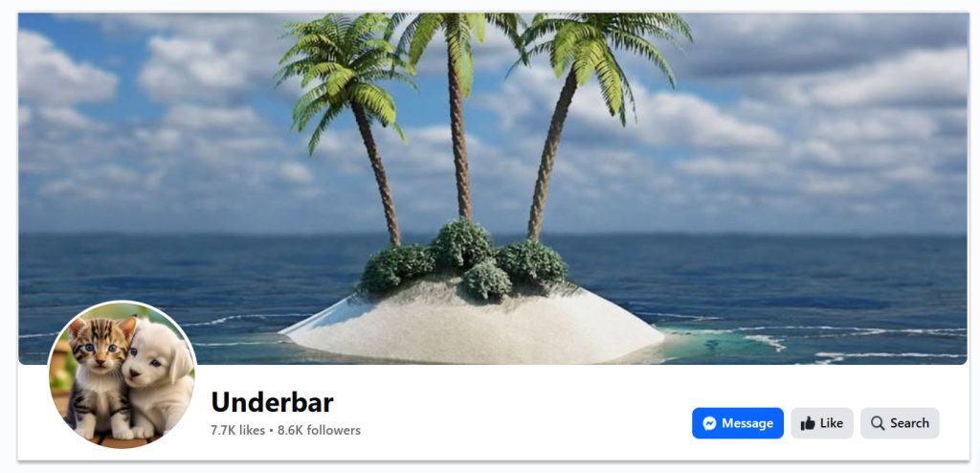Click the Messenger icon on Message button
Viewport: 980px width, 473px height.
[709, 423]
